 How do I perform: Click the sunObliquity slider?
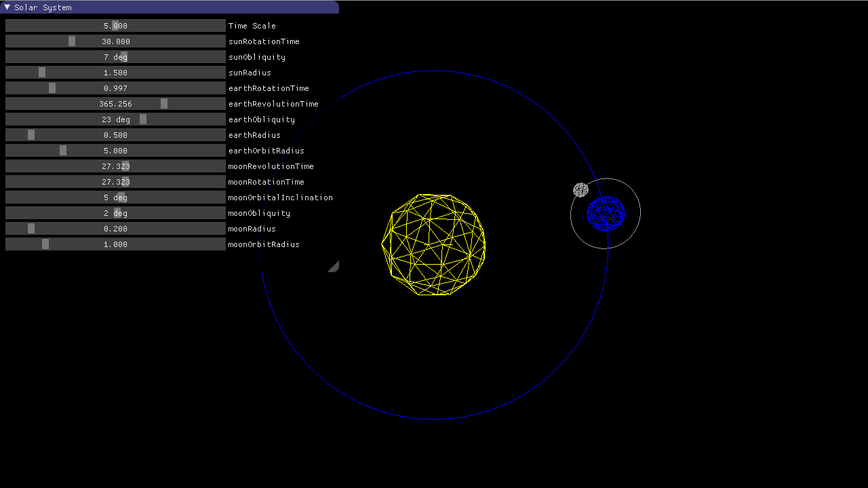(x=115, y=57)
